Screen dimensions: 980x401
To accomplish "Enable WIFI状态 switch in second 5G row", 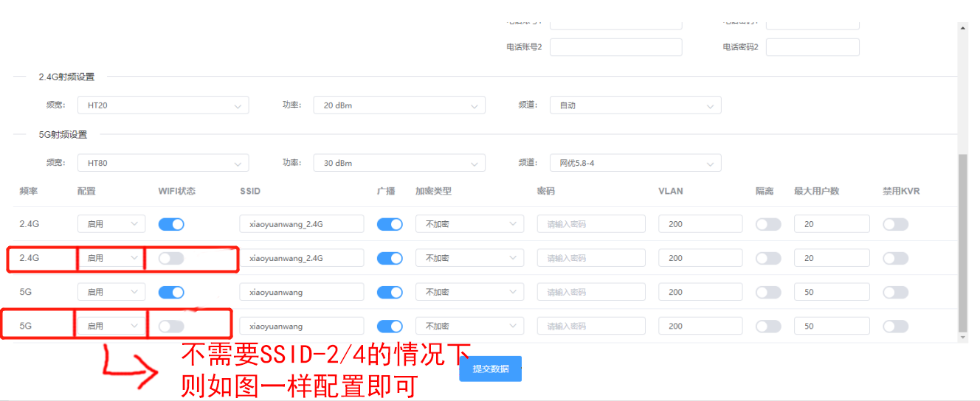I will click(x=171, y=326).
